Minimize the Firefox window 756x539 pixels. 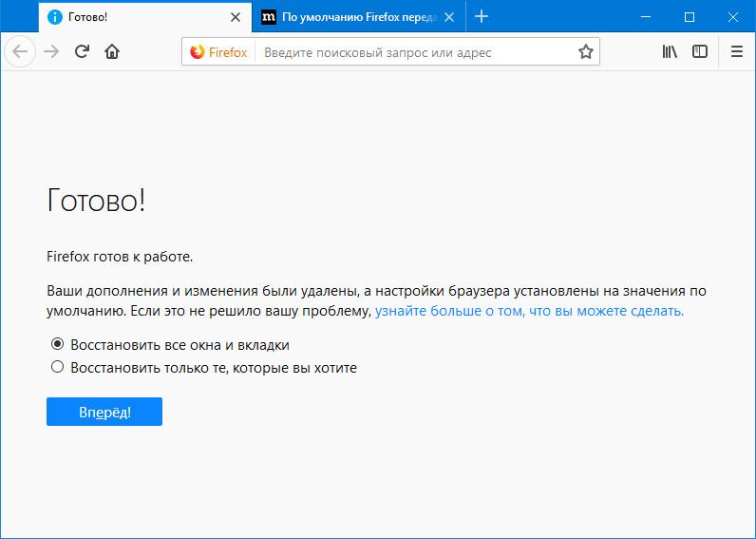(x=646, y=17)
